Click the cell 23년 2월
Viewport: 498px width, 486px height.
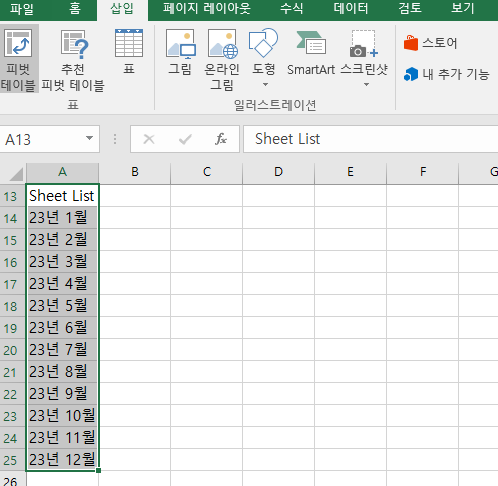click(62, 240)
